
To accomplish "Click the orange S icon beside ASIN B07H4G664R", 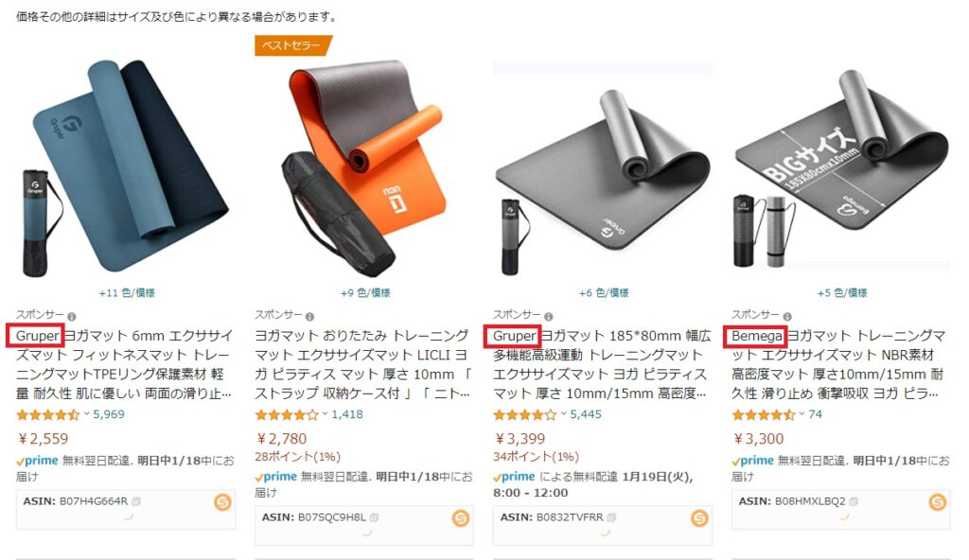I will click(222, 502).
